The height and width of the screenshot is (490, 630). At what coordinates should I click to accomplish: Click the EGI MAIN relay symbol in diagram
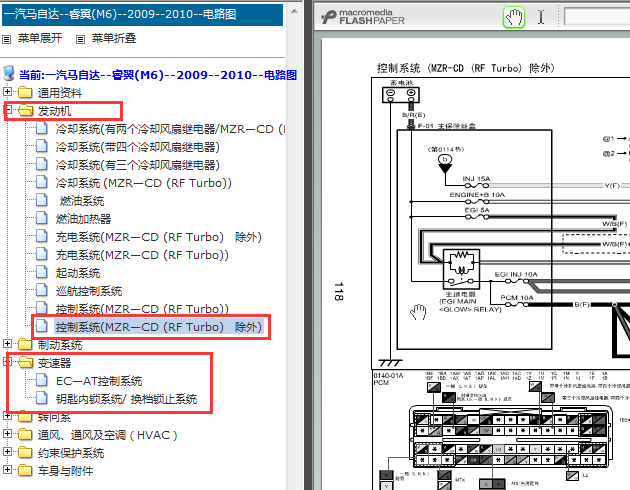[461, 269]
